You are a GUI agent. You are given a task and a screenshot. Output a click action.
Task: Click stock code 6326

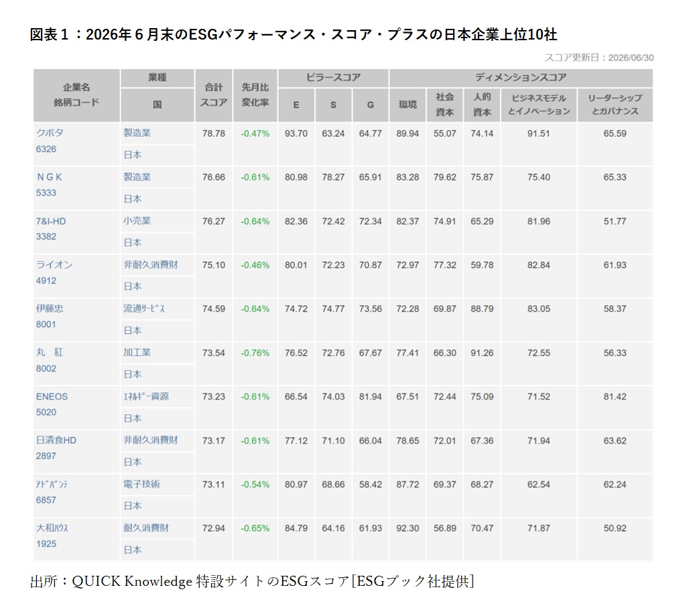click(x=46, y=149)
